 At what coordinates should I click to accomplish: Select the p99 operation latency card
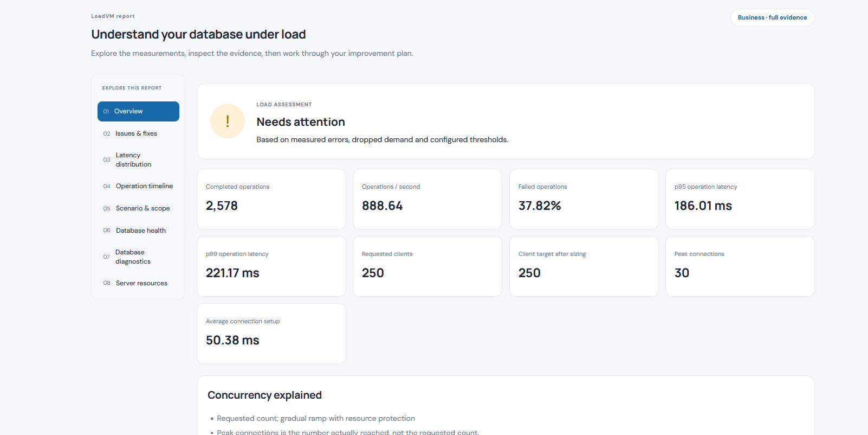tap(271, 266)
